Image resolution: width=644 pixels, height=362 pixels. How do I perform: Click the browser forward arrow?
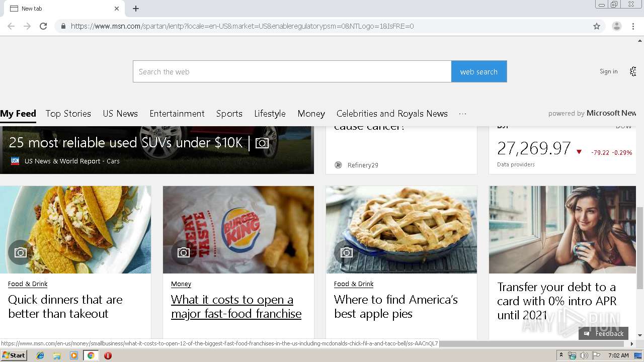[27, 26]
